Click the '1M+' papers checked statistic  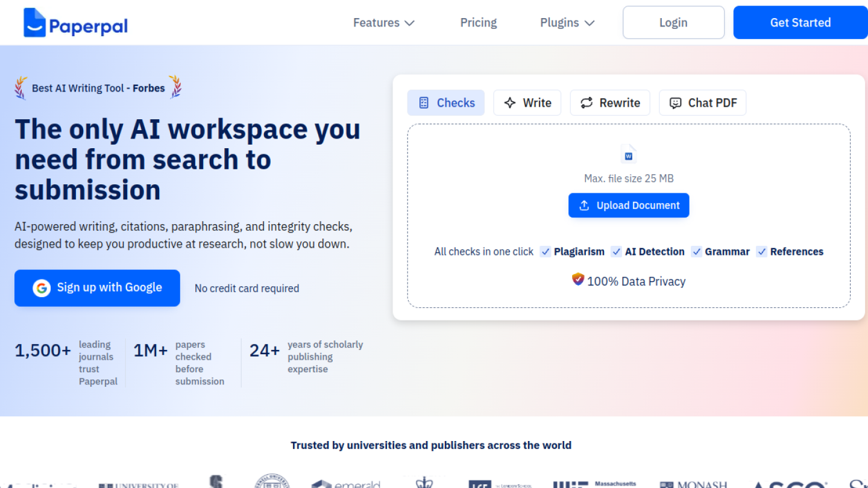[150, 351]
